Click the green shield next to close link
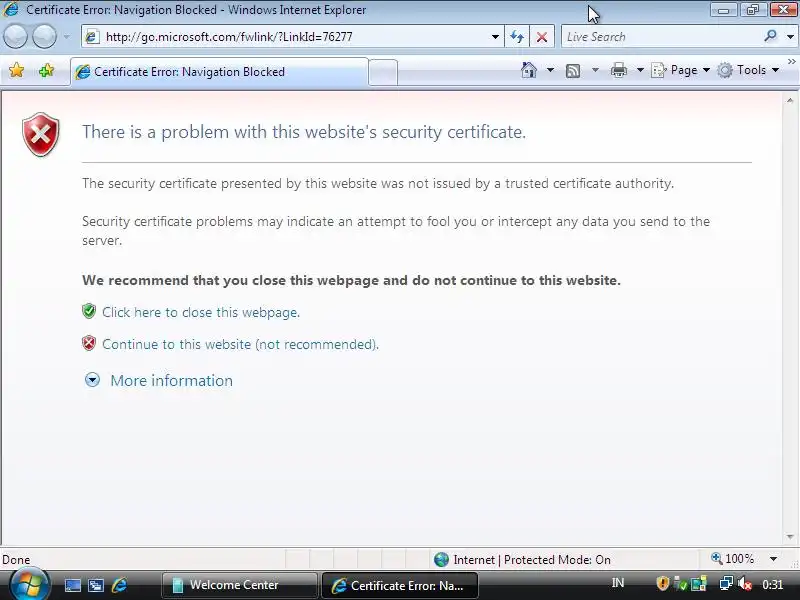 point(89,311)
